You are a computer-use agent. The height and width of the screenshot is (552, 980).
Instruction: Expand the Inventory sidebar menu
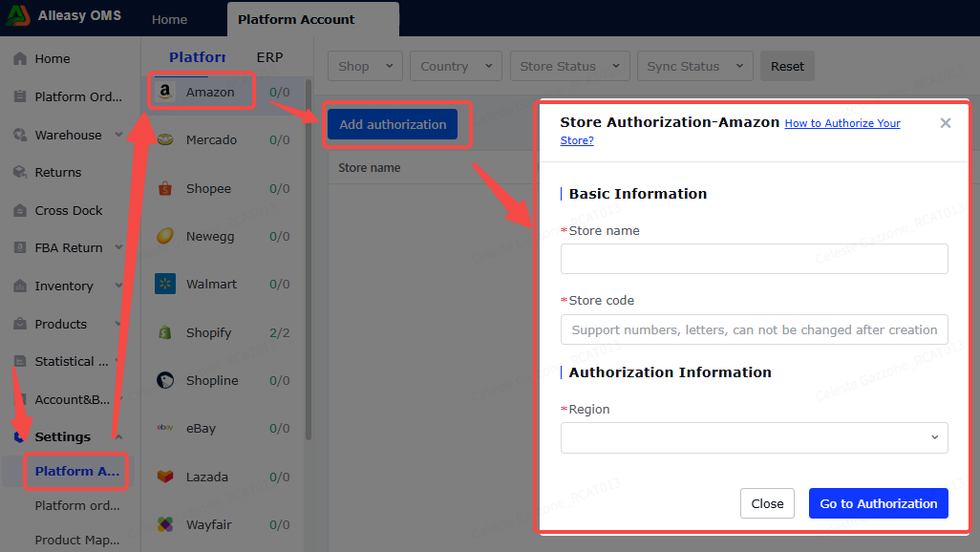tap(118, 286)
